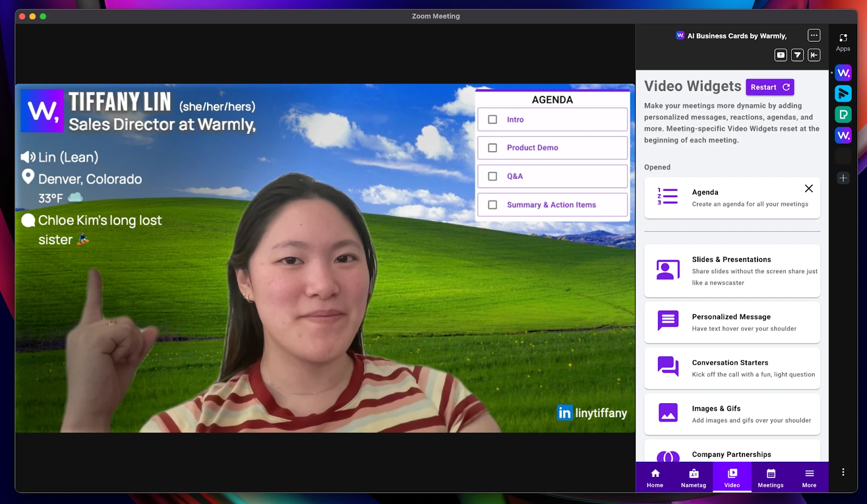The height and width of the screenshot is (504, 867).
Task: Open the Apps icon in right sidebar
Action: click(843, 42)
